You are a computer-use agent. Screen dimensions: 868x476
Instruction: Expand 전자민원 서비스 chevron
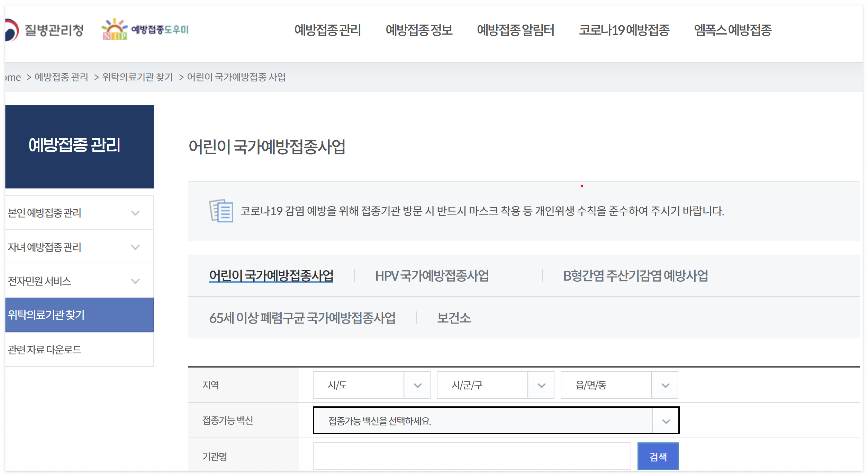135,281
